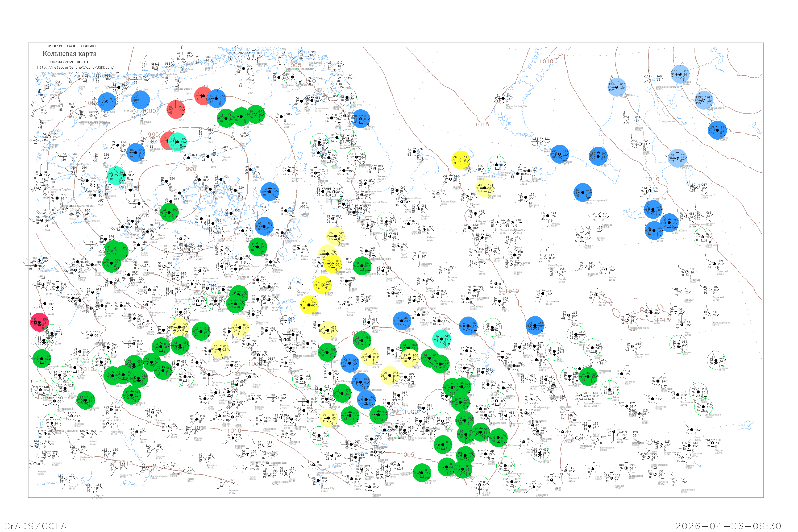Select Ходовариха 23103 dashed green circle station
The width and height of the screenshot is (798, 532).
(x=497, y=165)
